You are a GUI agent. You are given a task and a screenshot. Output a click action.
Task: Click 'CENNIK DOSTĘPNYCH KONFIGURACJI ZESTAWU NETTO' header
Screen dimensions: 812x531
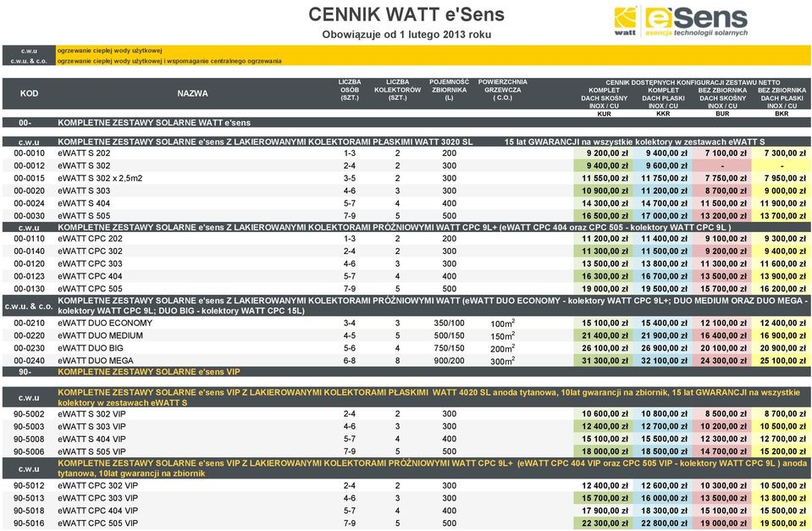click(x=693, y=82)
